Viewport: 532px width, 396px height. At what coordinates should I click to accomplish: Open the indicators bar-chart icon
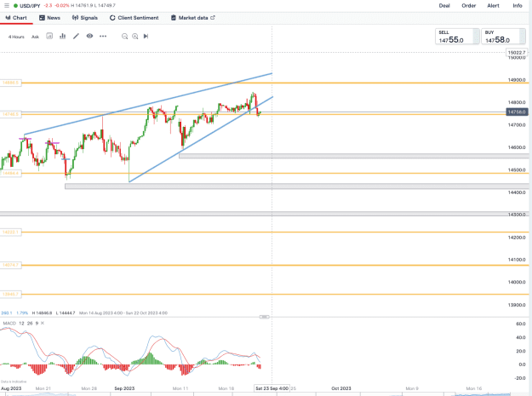tap(62, 36)
